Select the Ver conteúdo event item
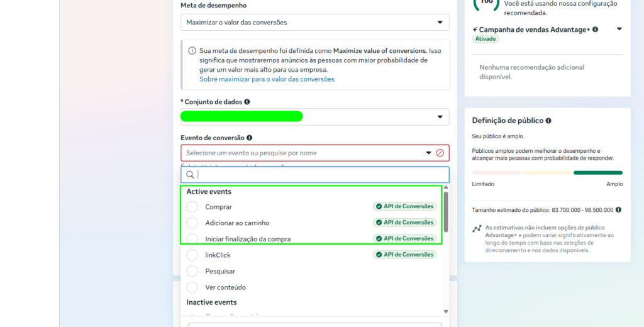The width and height of the screenshot is (644, 327). click(312, 287)
